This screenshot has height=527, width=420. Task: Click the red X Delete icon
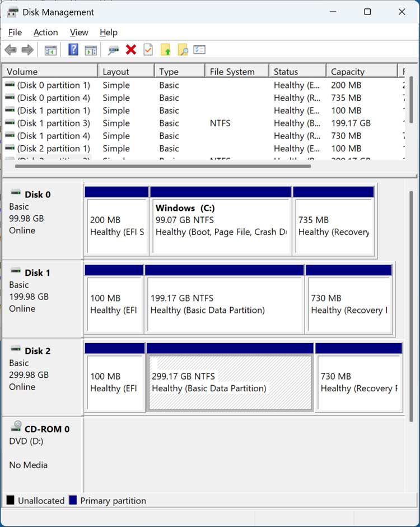coord(131,50)
